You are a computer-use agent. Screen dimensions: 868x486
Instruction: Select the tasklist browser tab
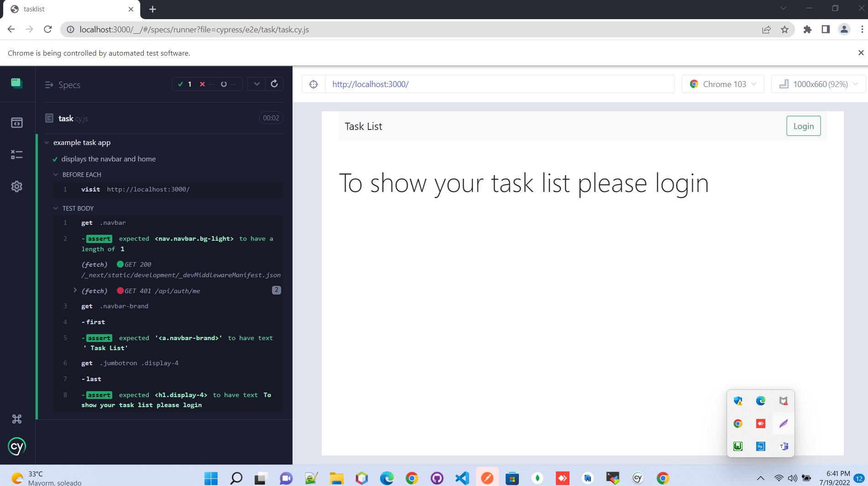(x=72, y=9)
